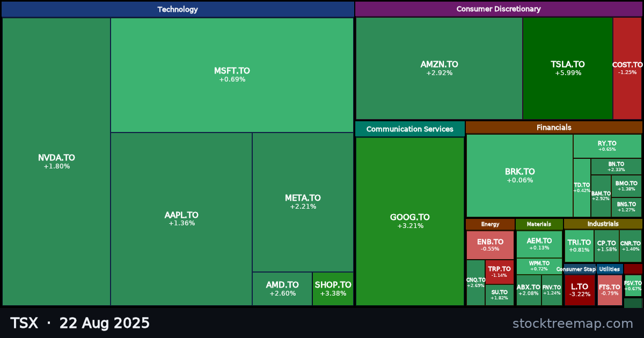
Task: Click the AMZN.TO tile
Action: (439, 68)
